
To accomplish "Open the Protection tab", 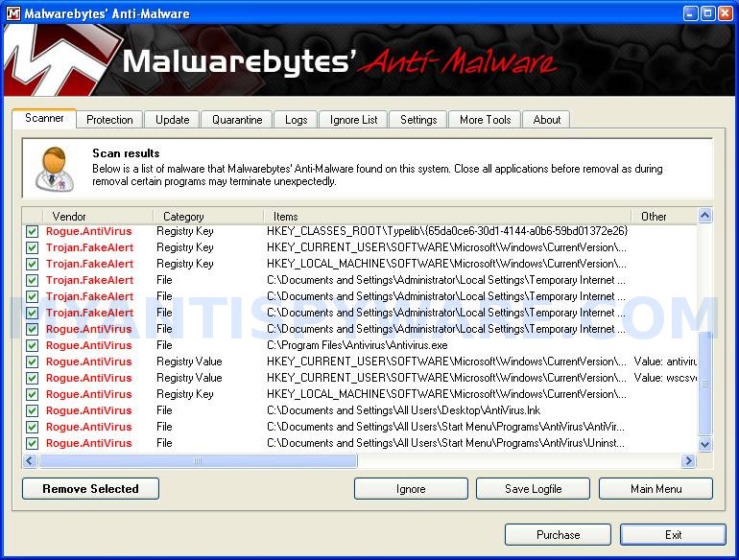I will click(109, 120).
